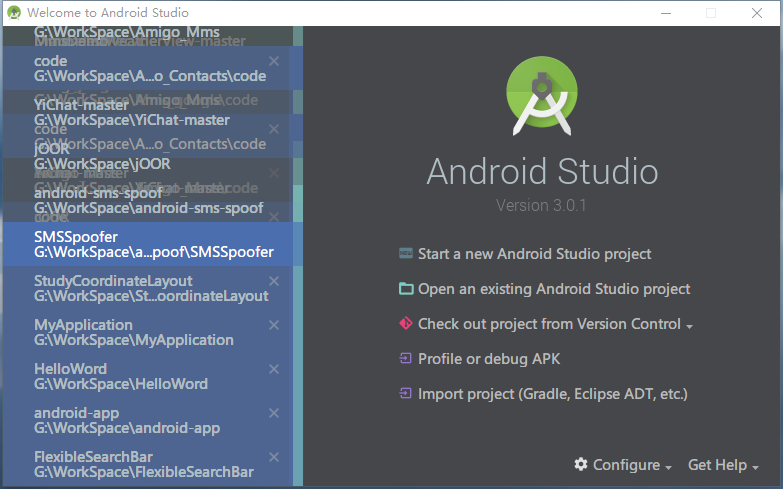
Task: Remove the StudyCoordinateLayout recent project
Action: (x=274, y=281)
